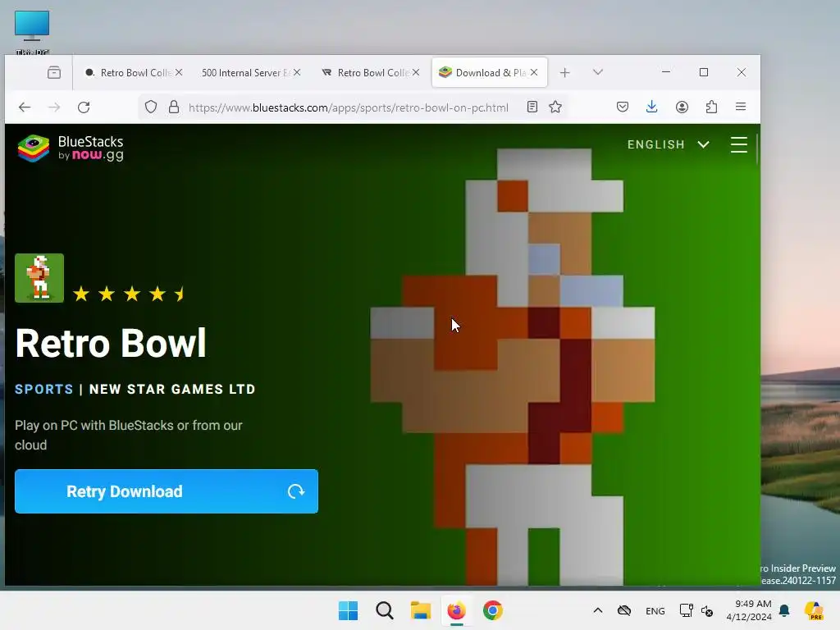Open the Windows Start menu
This screenshot has height=630, width=840.
(x=348, y=610)
